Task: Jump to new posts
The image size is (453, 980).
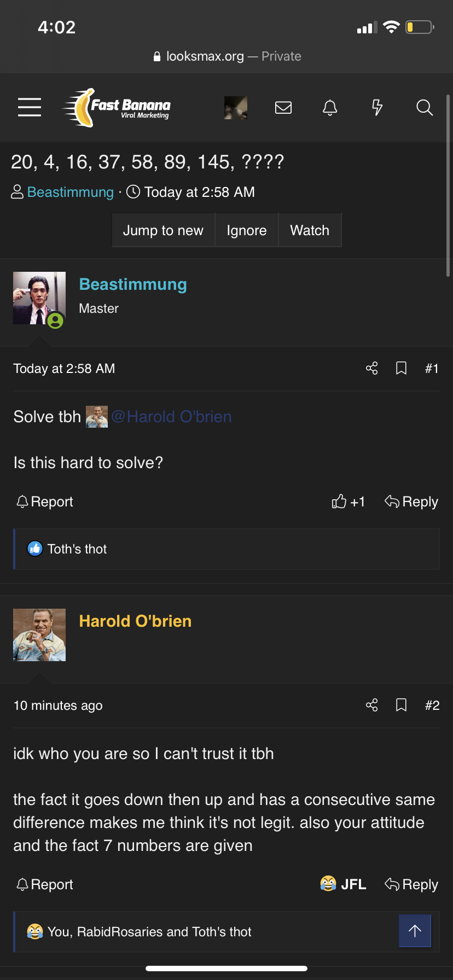Action: [163, 230]
